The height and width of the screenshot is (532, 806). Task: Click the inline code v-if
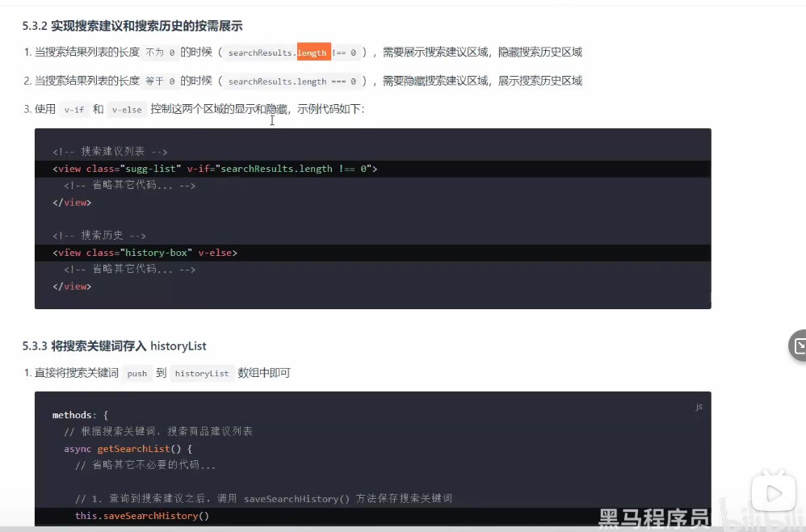click(74, 110)
